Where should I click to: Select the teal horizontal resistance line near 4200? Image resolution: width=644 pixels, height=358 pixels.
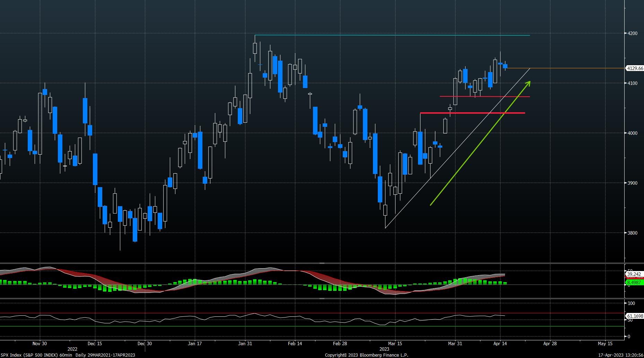[381, 35]
